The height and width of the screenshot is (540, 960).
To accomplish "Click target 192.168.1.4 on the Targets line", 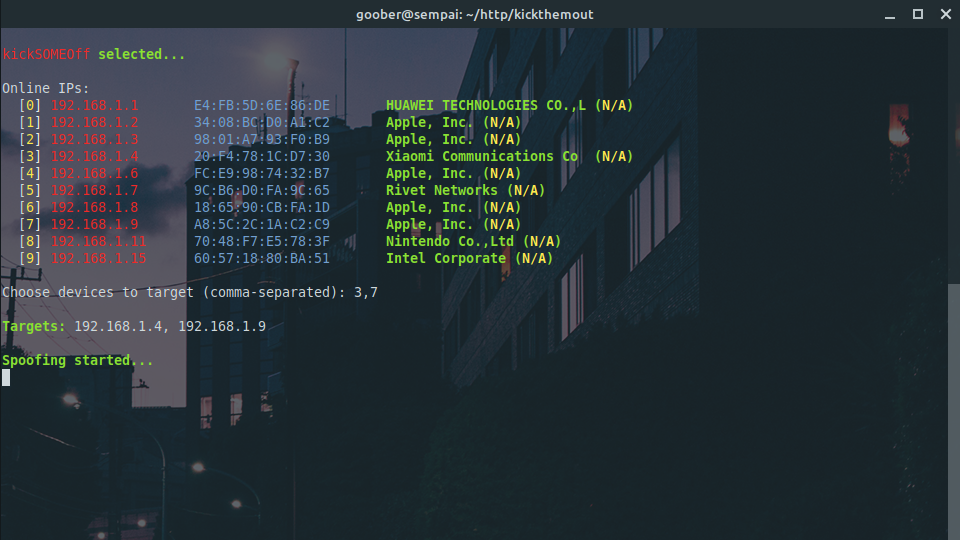I will click(x=118, y=326).
